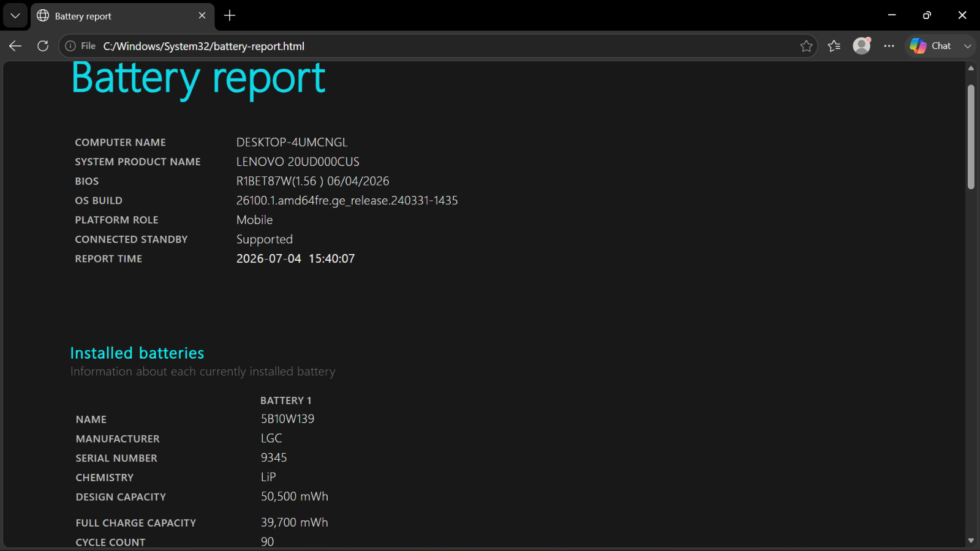Select design capacity 50,500 mWh

pyautogui.click(x=295, y=497)
